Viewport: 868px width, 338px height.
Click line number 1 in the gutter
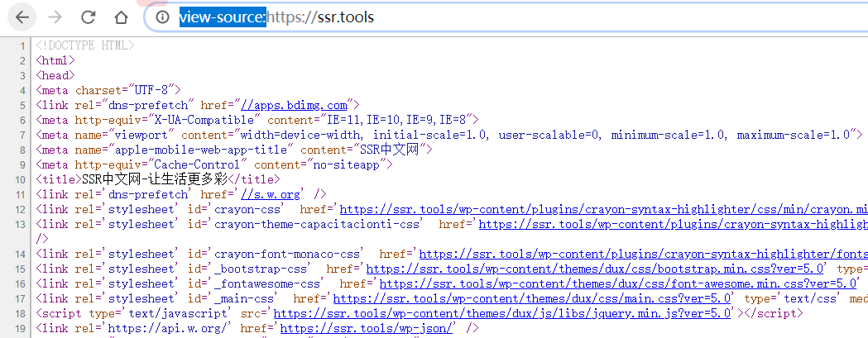22,45
